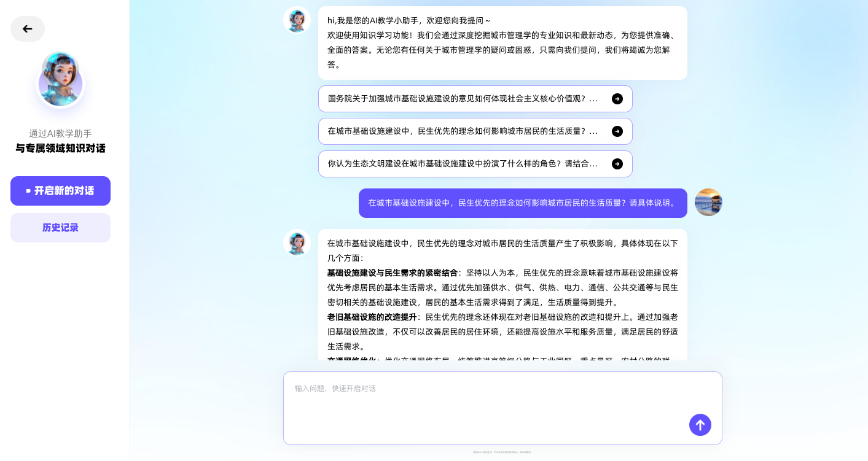Click the AI avatar beside the answer message
868x461 pixels.
pos(297,242)
